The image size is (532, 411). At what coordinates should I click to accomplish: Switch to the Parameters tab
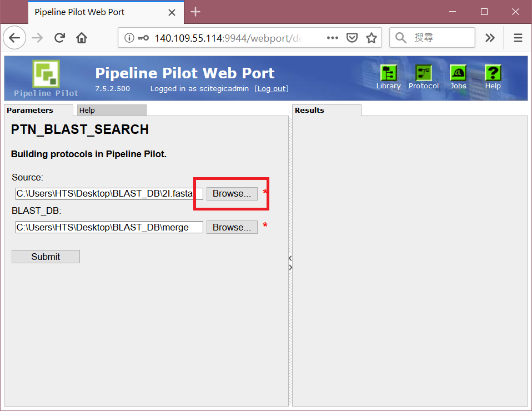click(x=38, y=111)
